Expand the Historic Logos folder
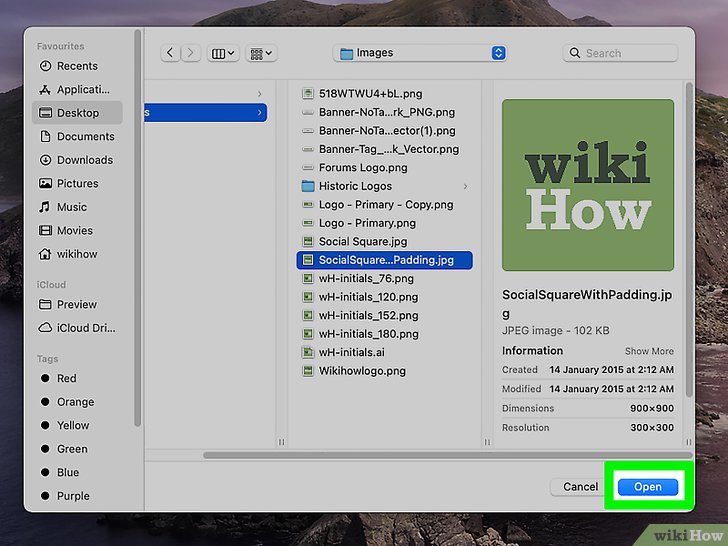 (355, 186)
